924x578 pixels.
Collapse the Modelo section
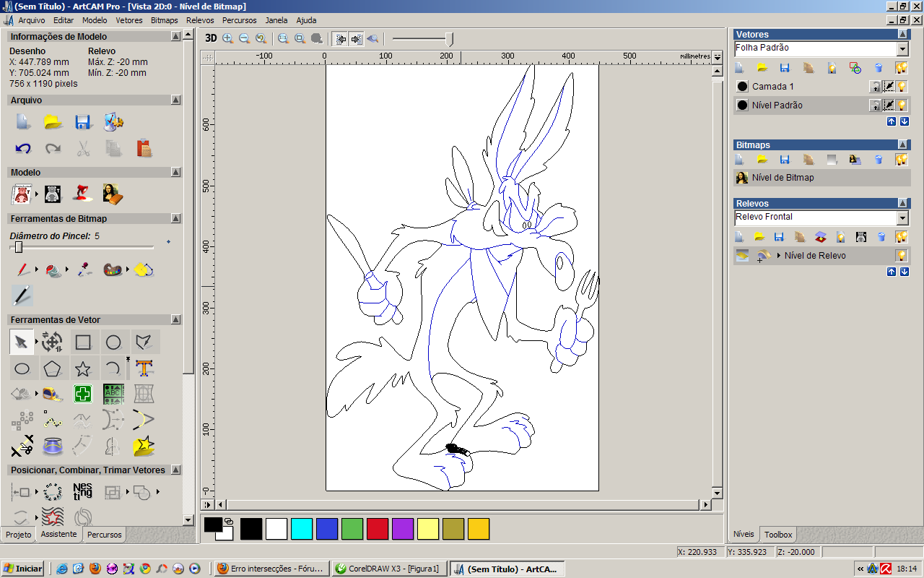[x=175, y=172]
